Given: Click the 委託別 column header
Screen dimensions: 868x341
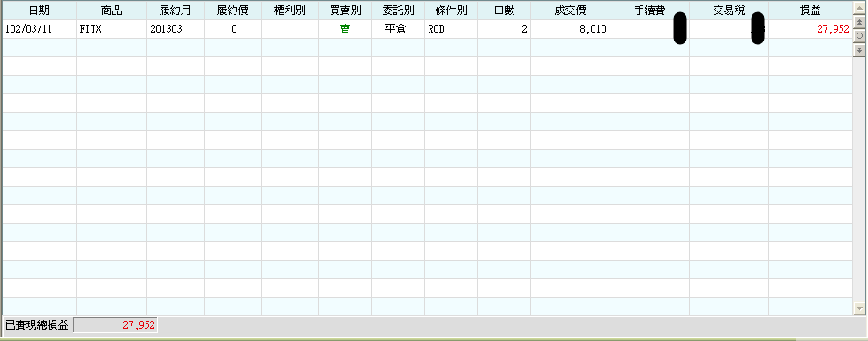Looking at the screenshot, I should pyautogui.click(x=398, y=11).
